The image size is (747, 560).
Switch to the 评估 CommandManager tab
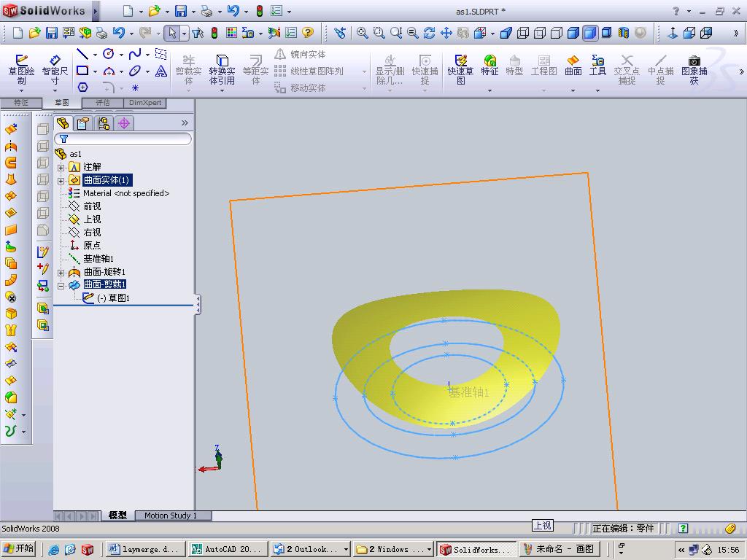point(102,102)
